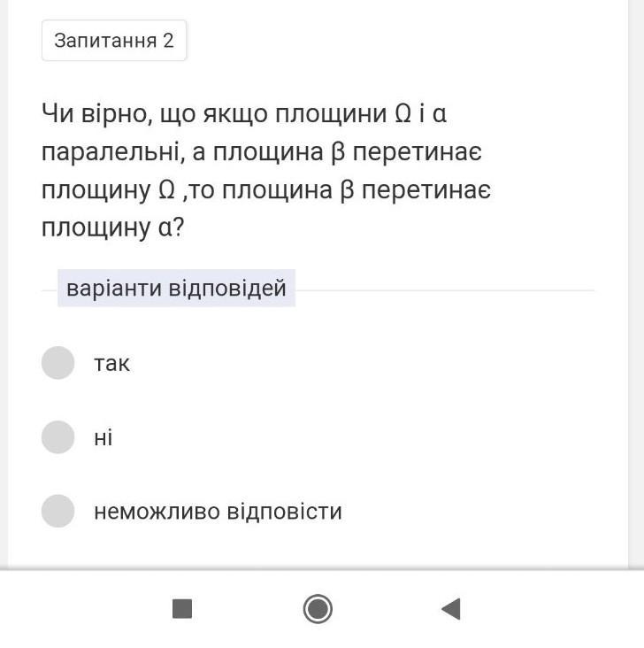
Task: Tap the Android back triangle icon
Action: (x=450, y=609)
